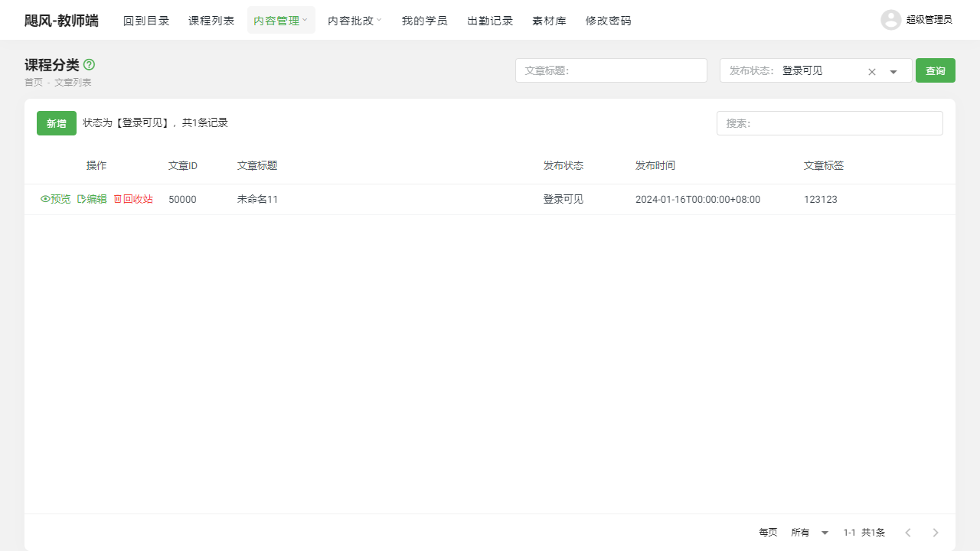The width and height of the screenshot is (980, 551).
Task: 打开出勤记录页面
Action: pos(489,20)
